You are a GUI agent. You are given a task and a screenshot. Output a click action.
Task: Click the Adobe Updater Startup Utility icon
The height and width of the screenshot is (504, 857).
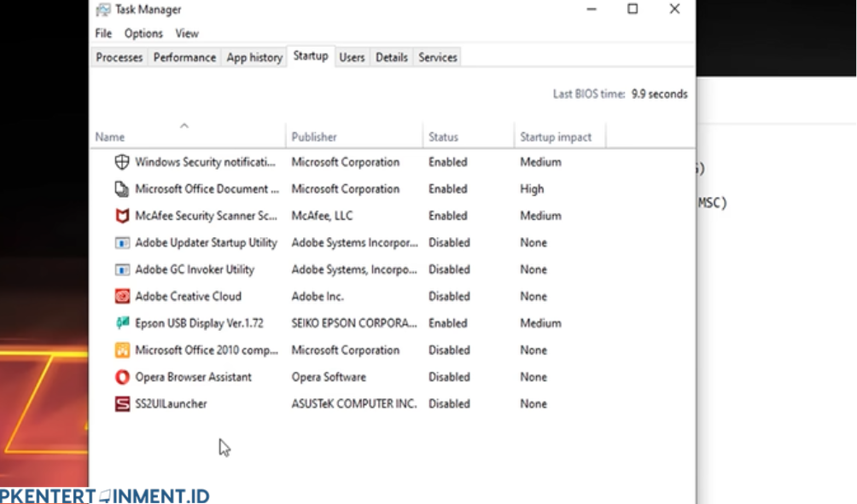pyautogui.click(x=122, y=242)
